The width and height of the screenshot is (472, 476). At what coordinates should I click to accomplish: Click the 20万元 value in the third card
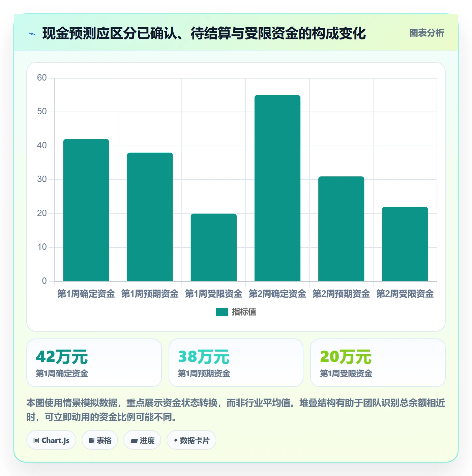[x=346, y=357]
